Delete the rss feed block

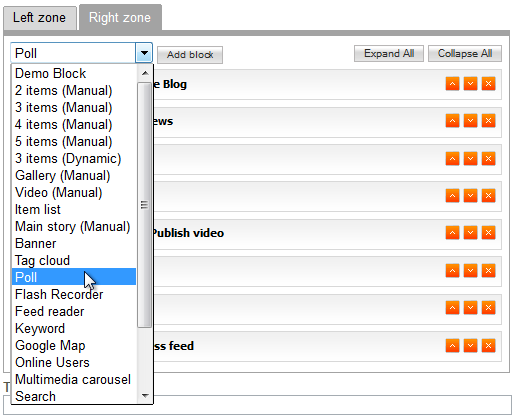tap(488, 346)
